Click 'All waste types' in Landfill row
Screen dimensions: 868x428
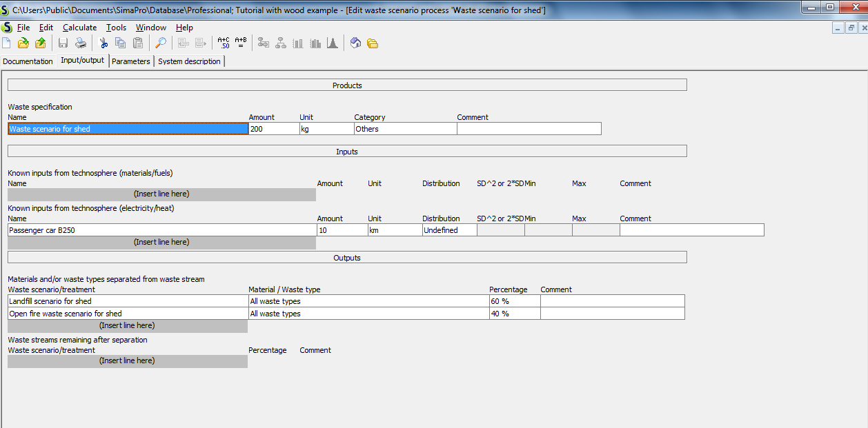click(x=368, y=301)
